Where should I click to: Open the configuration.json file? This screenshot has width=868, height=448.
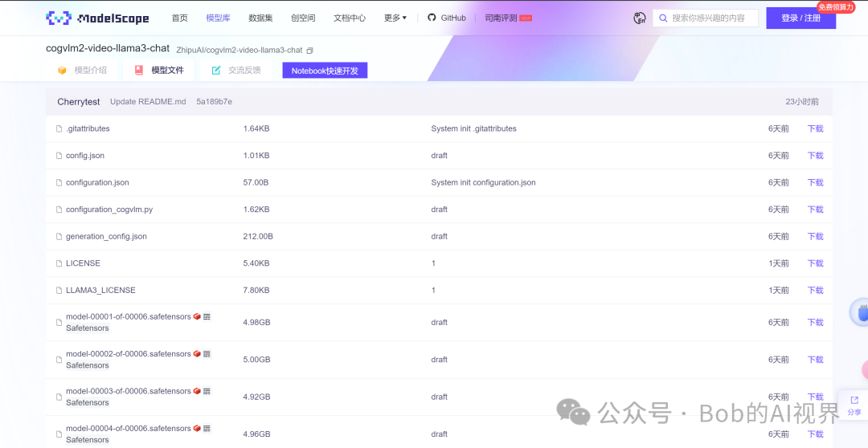pyautogui.click(x=97, y=182)
